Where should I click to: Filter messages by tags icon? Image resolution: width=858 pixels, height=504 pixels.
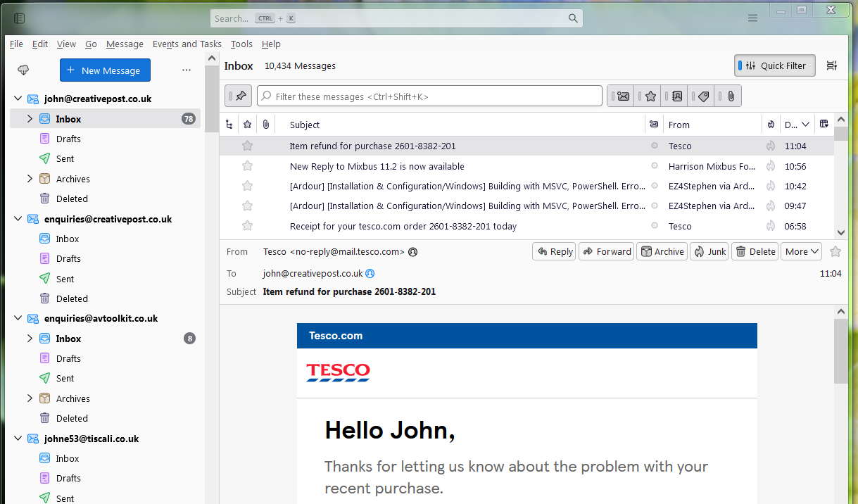point(703,96)
